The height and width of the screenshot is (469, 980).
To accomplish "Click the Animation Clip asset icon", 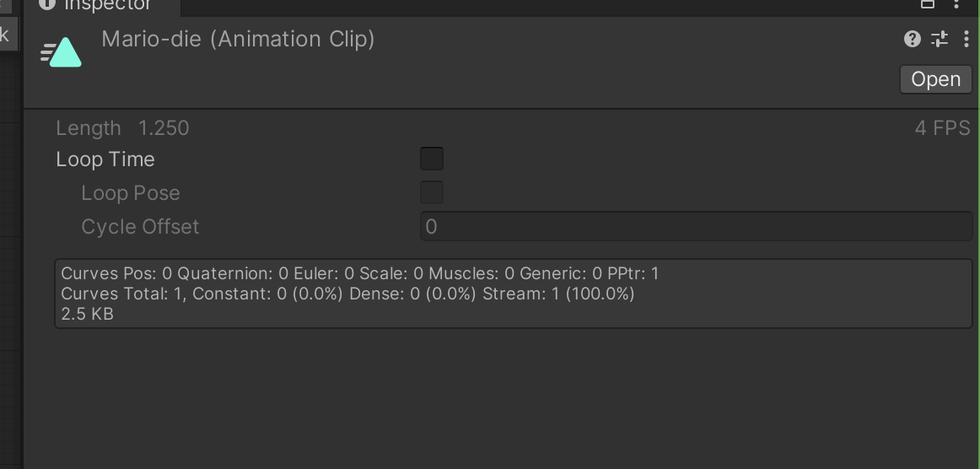I will coord(62,52).
